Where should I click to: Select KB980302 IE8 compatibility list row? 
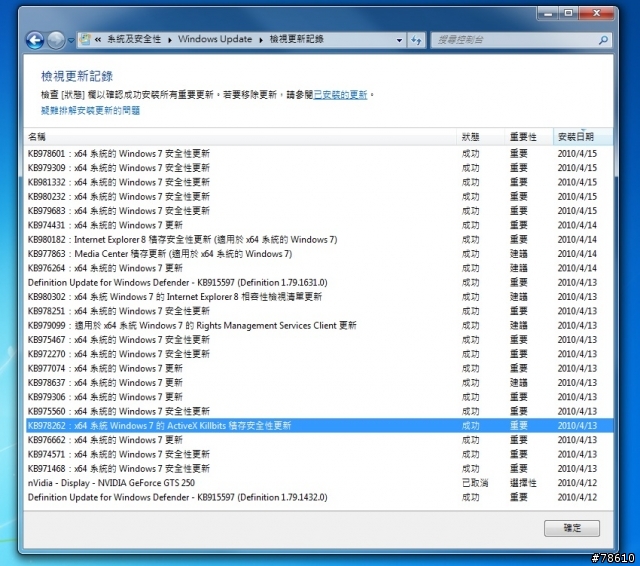(319, 297)
